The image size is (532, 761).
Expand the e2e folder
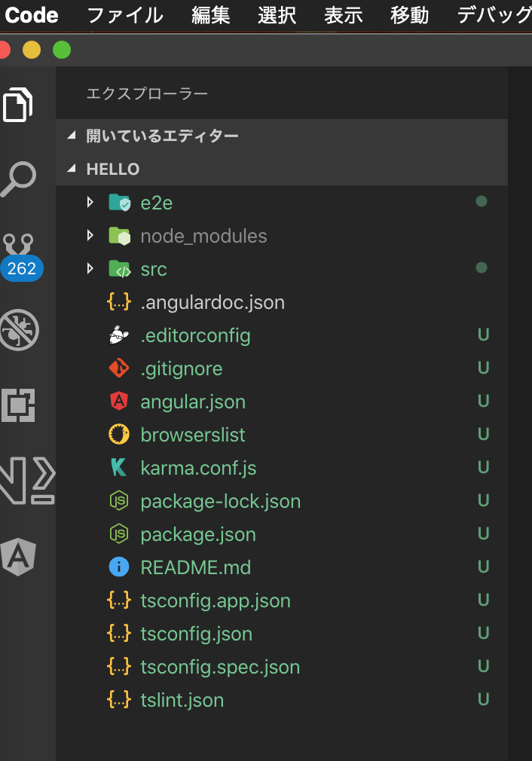90,203
